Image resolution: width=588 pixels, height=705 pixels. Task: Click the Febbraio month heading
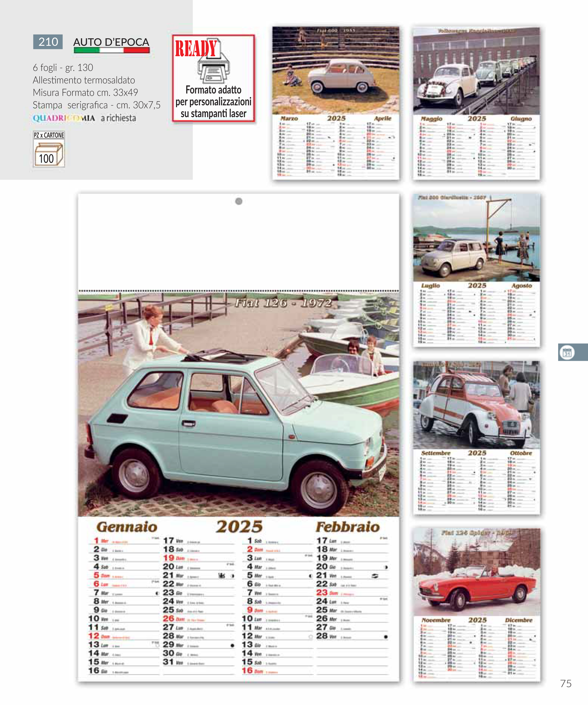tap(348, 527)
